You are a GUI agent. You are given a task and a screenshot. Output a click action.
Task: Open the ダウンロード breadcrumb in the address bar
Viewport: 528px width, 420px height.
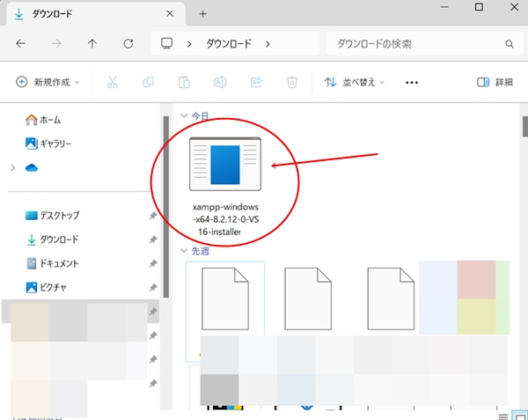[x=229, y=43]
